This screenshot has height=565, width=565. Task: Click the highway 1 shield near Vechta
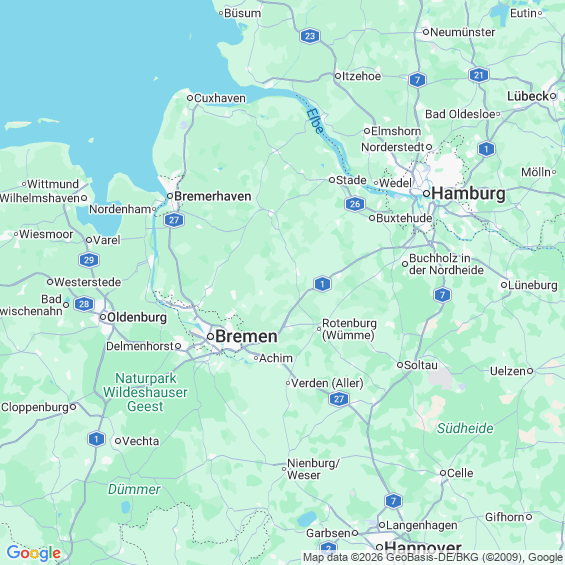[96, 439]
